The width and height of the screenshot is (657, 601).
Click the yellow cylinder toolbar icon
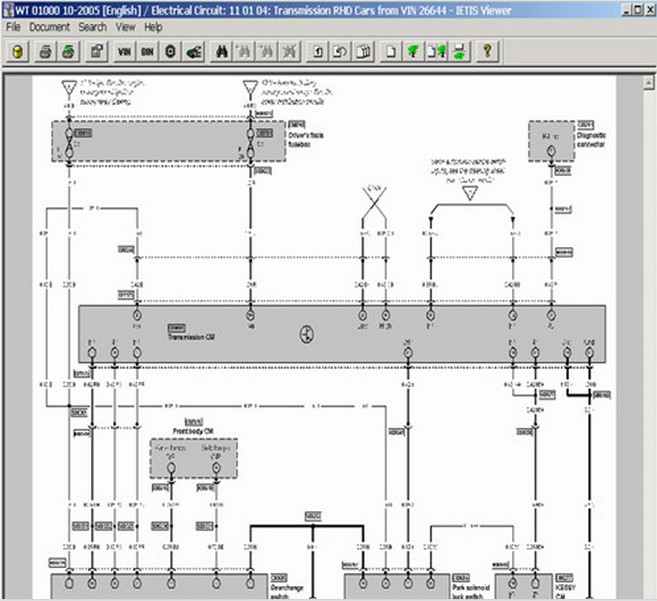coord(18,52)
